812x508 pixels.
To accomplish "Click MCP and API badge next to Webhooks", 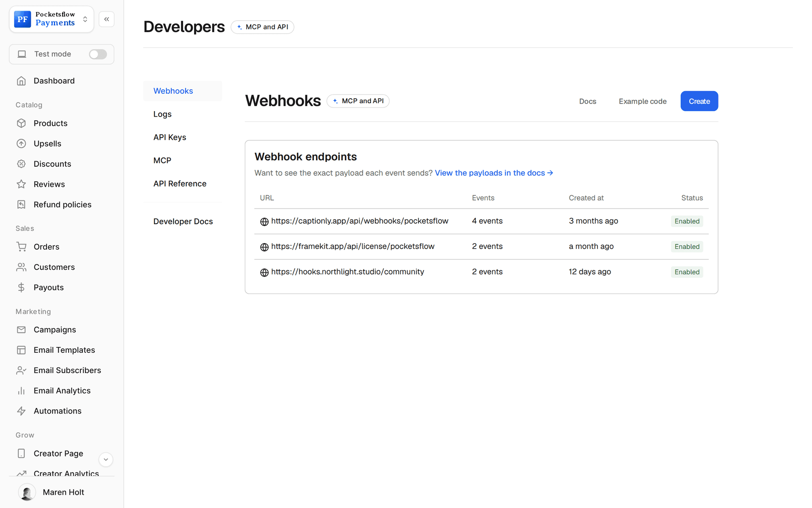I will (x=358, y=101).
